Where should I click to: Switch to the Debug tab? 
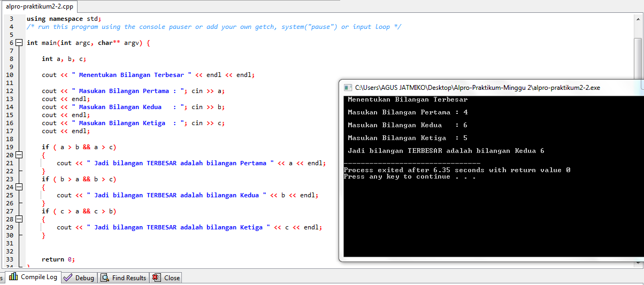tap(79, 278)
